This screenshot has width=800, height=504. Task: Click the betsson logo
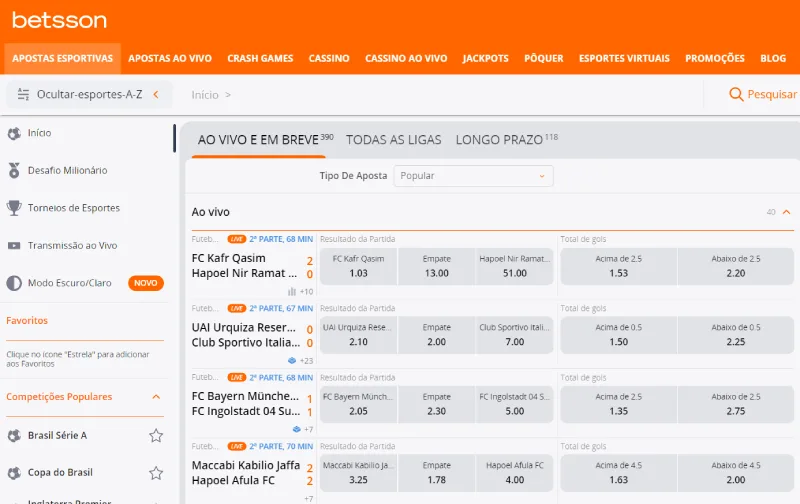[x=59, y=20]
